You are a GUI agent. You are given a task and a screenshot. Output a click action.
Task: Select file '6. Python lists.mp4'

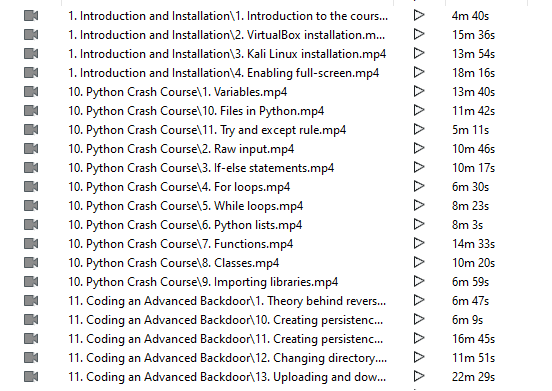pos(185,225)
